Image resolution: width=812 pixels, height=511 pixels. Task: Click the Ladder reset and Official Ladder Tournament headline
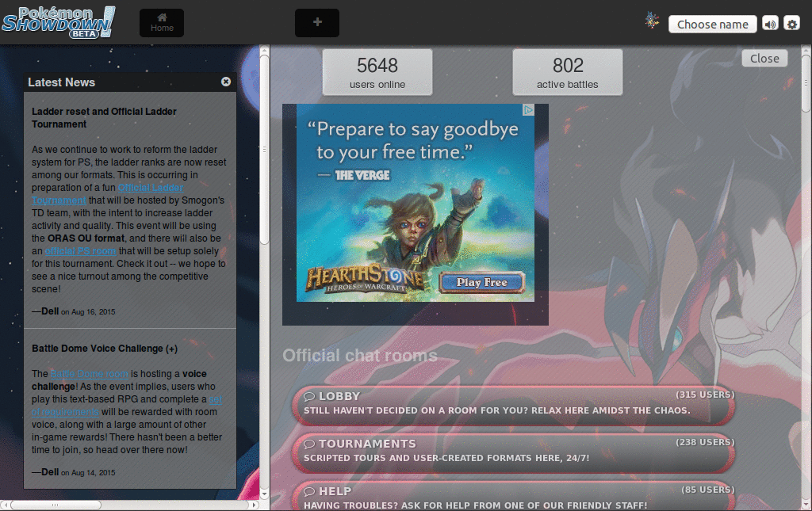point(104,118)
